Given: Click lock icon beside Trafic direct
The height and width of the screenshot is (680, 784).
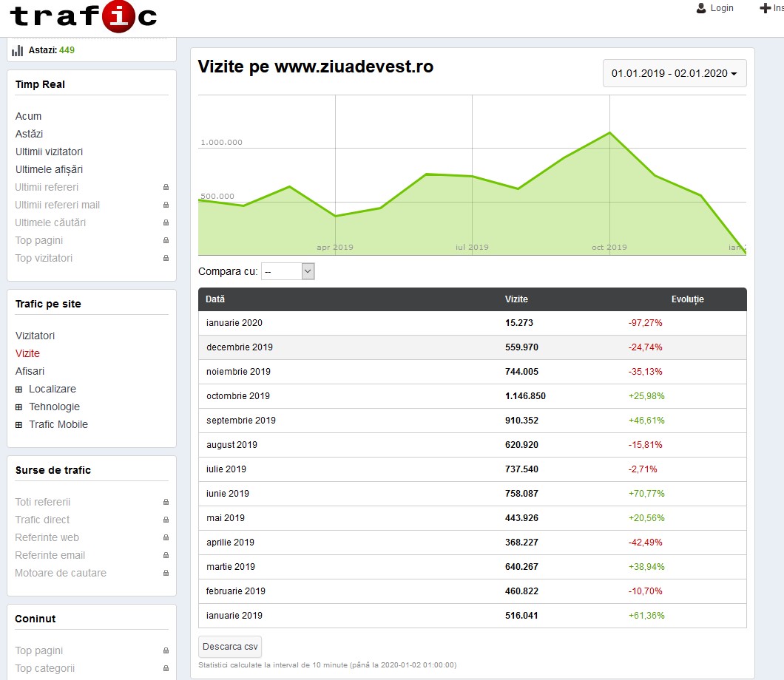Looking at the screenshot, I should pos(166,520).
